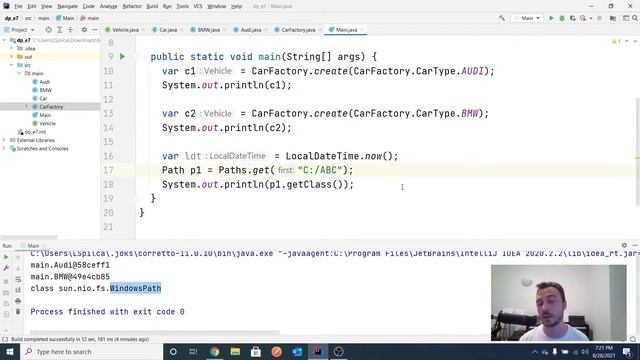Screen dimensions: 640x360
Task: Expand External Libraries node
Action: point(4,140)
